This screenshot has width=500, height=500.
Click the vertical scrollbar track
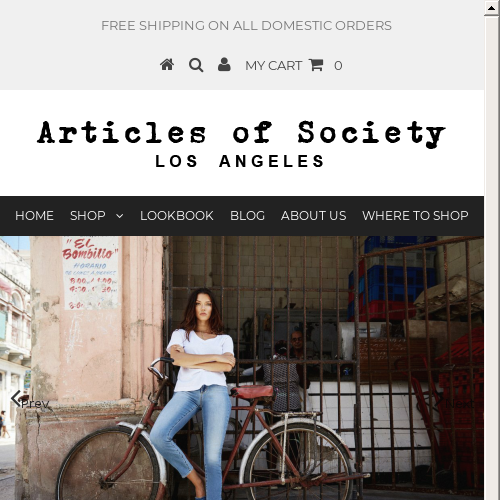pyautogui.click(x=491, y=258)
